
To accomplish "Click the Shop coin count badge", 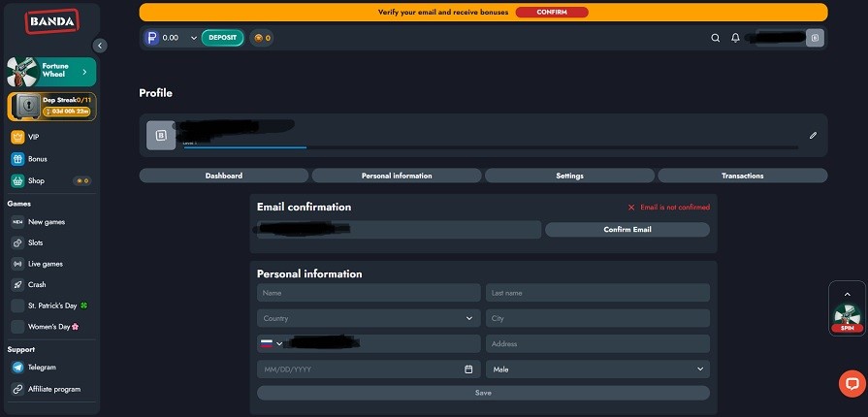I will tap(81, 180).
